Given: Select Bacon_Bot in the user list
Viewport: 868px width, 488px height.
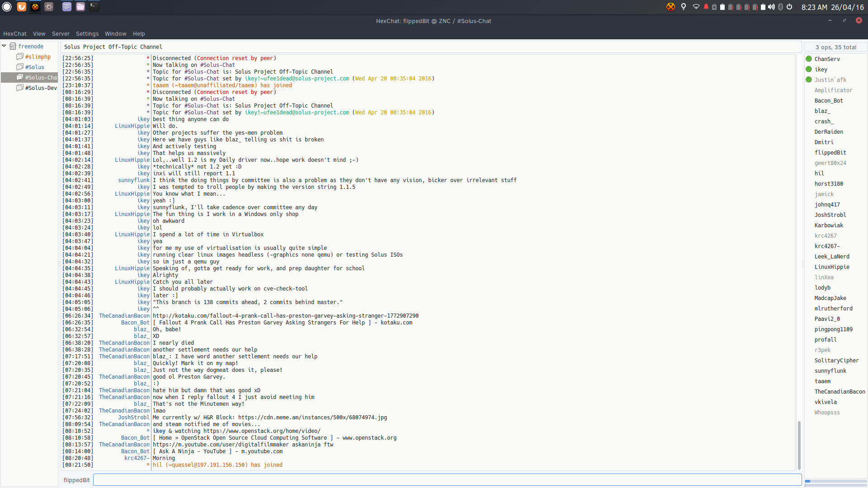Looking at the screenshot, I should 829,100.
